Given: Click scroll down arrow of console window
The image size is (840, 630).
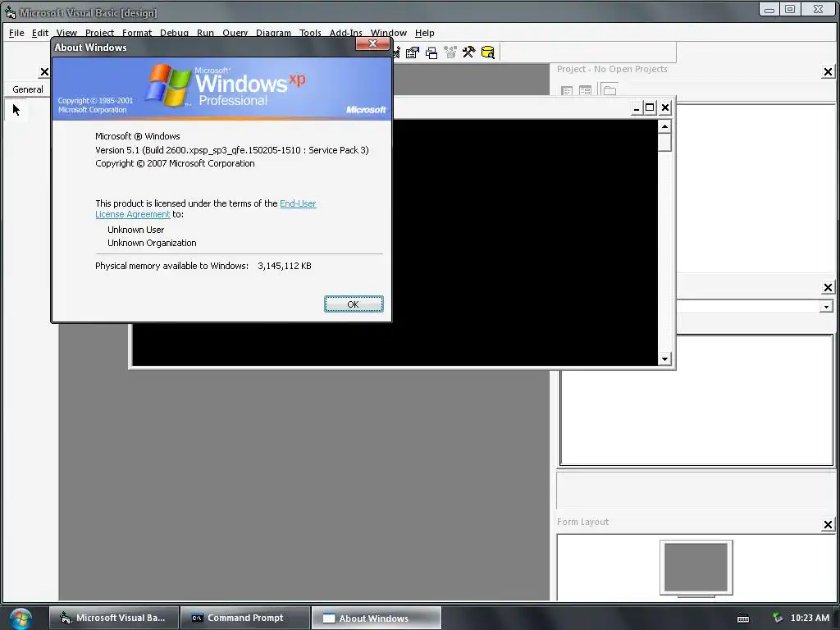Looking at the screenshot, I should [664, 359].
